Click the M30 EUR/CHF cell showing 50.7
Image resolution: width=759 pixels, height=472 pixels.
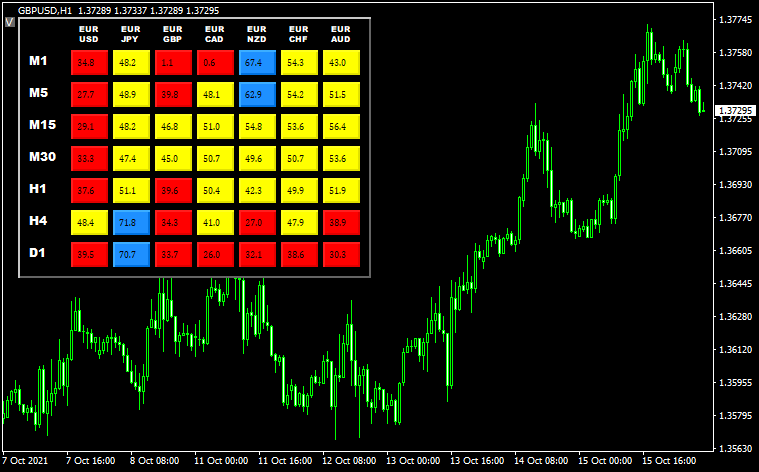coord(297,159)
